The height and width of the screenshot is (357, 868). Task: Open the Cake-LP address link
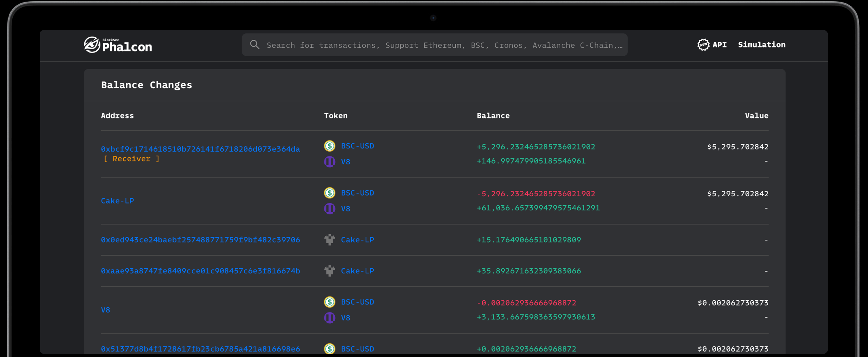[117, 201]
